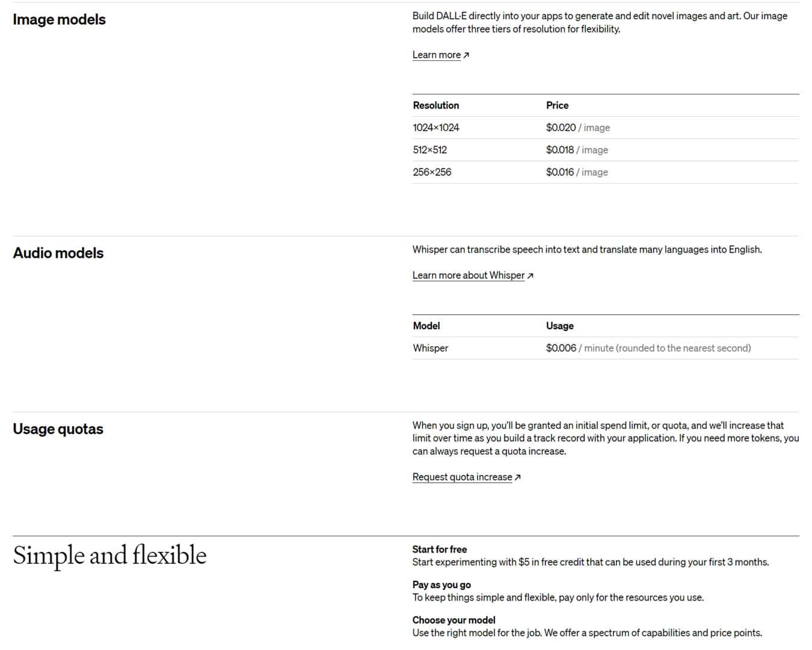Click the arrow icon after "Request quota increase"

tap(518, 477)
